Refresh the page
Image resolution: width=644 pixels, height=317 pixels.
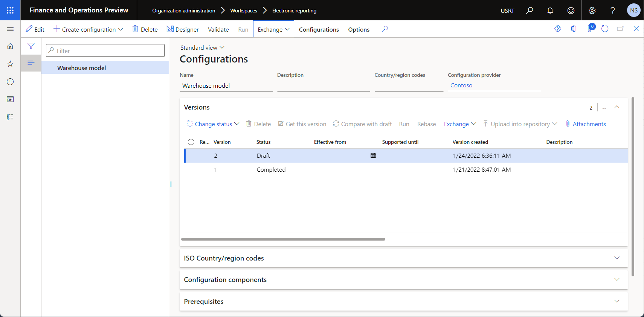point(605,29)
